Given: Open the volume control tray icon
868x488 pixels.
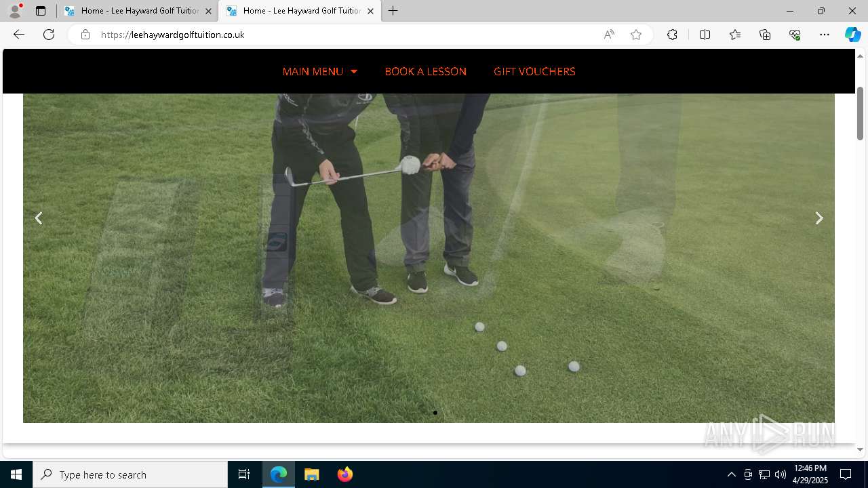Looking at the screenshot, I should (x=781, y=474).
